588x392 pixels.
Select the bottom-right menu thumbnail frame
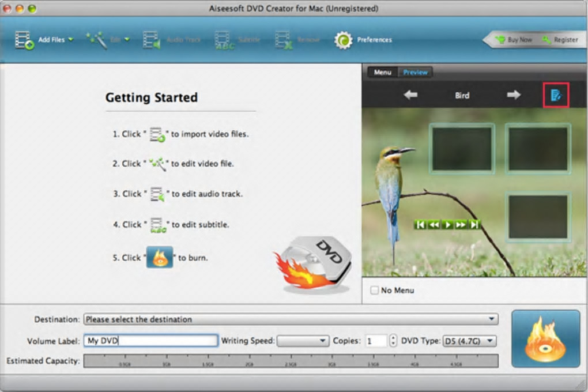(538, 217)
